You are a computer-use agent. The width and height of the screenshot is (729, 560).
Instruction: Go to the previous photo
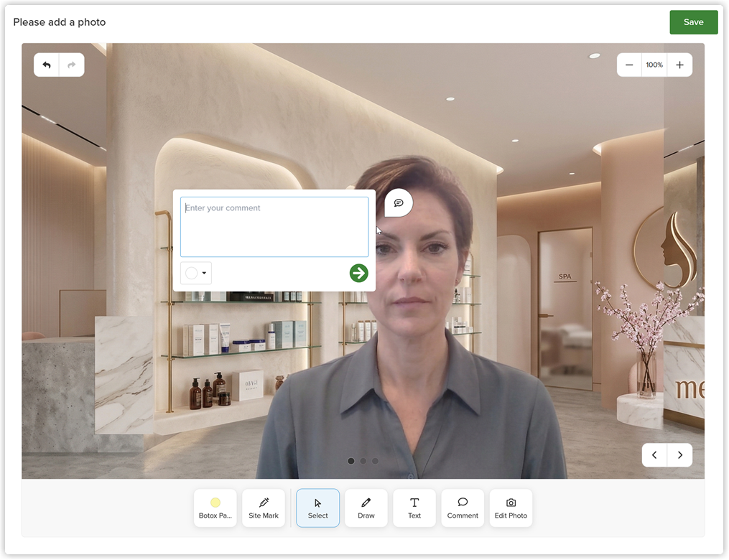(654, 455)
